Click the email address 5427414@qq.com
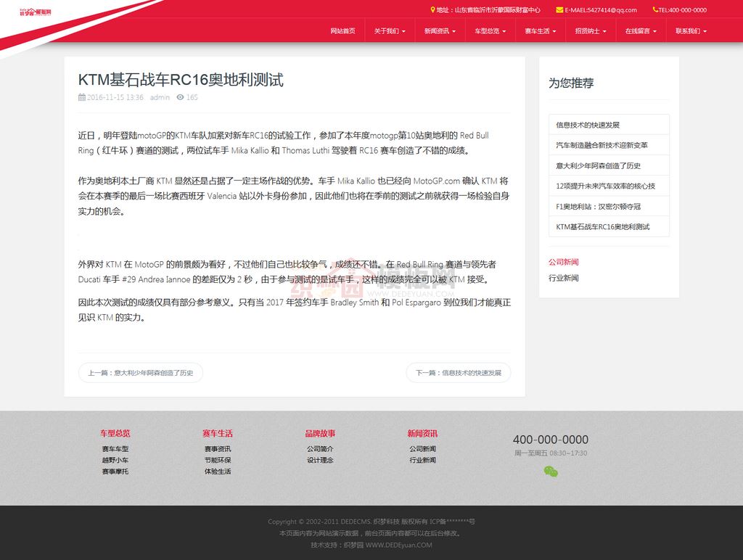 pyautogui.click(x=612, y=10)
